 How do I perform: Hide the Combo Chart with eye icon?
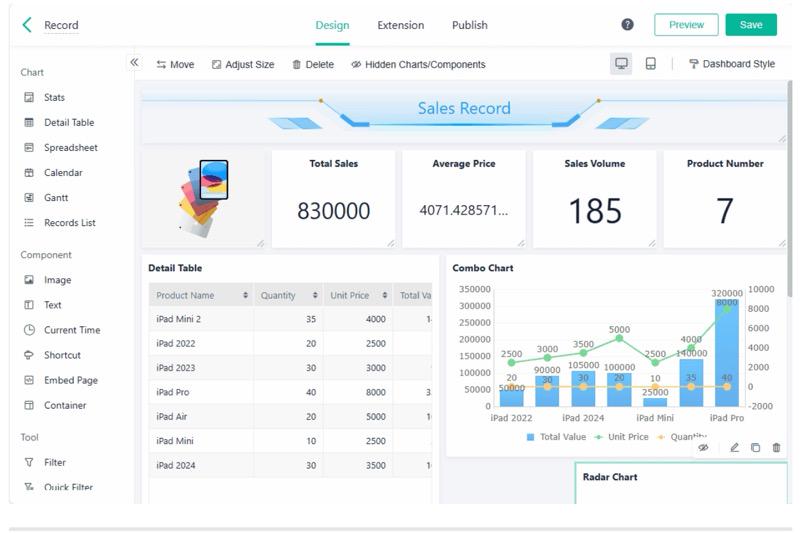click(703, 447)
